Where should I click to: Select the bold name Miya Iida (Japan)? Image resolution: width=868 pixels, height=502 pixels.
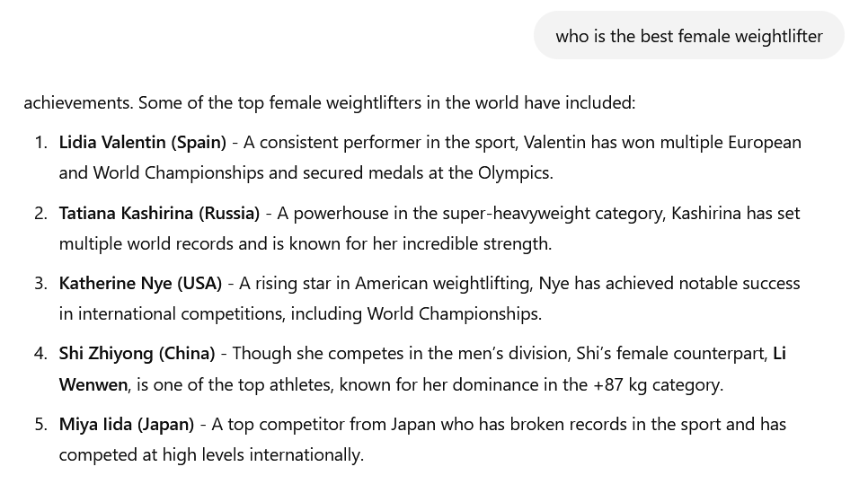click(126, 424)
